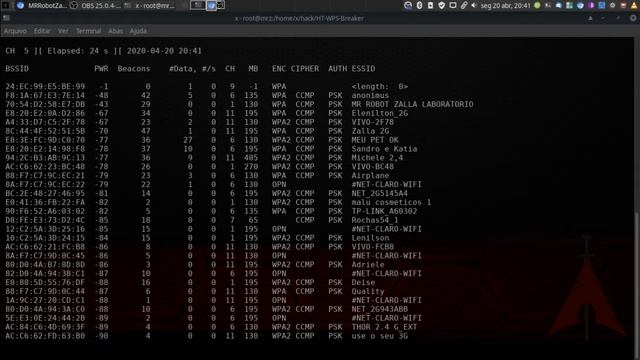The height and width of the screenshot is (360, 640).
Task: Click ESSID malu cosmeticos 1
Action: pyautogui.click(x=391, y=202)
